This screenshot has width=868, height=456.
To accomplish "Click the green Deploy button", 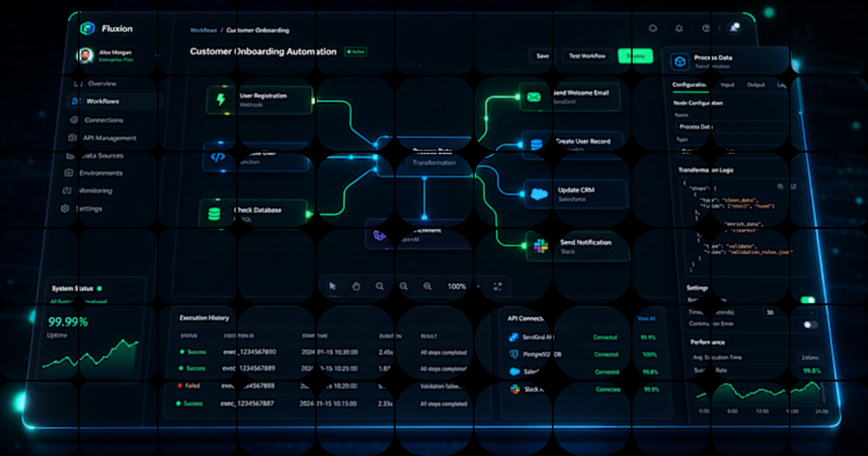I will click(x=635, y=56).
